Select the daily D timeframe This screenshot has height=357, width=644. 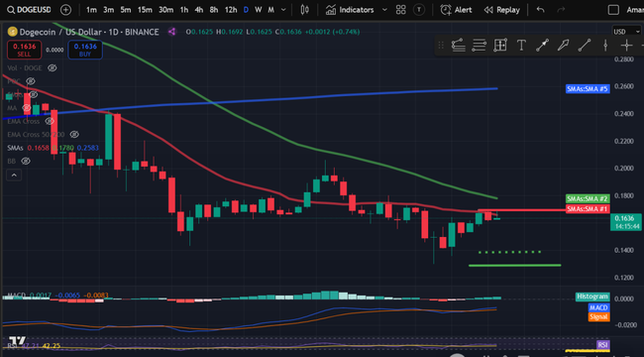point(246,10)
